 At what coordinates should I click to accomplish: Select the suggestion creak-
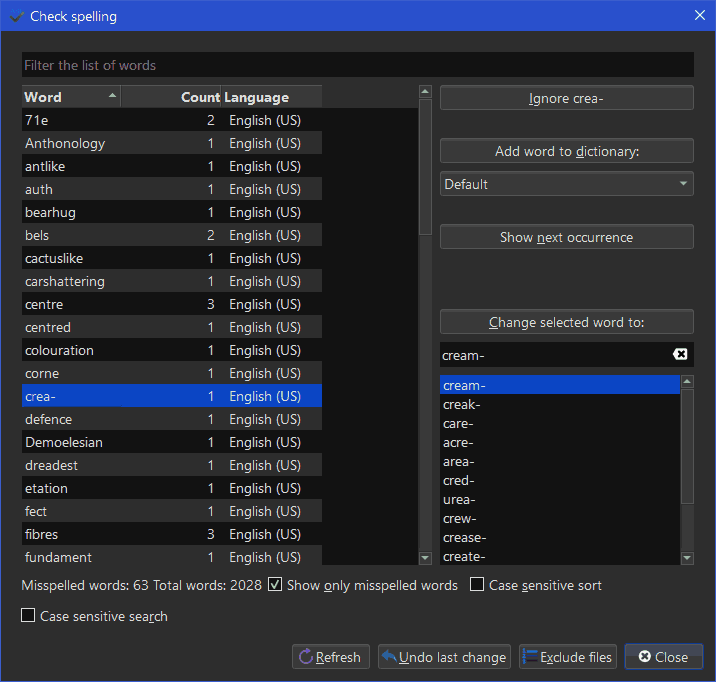point(560,404)
